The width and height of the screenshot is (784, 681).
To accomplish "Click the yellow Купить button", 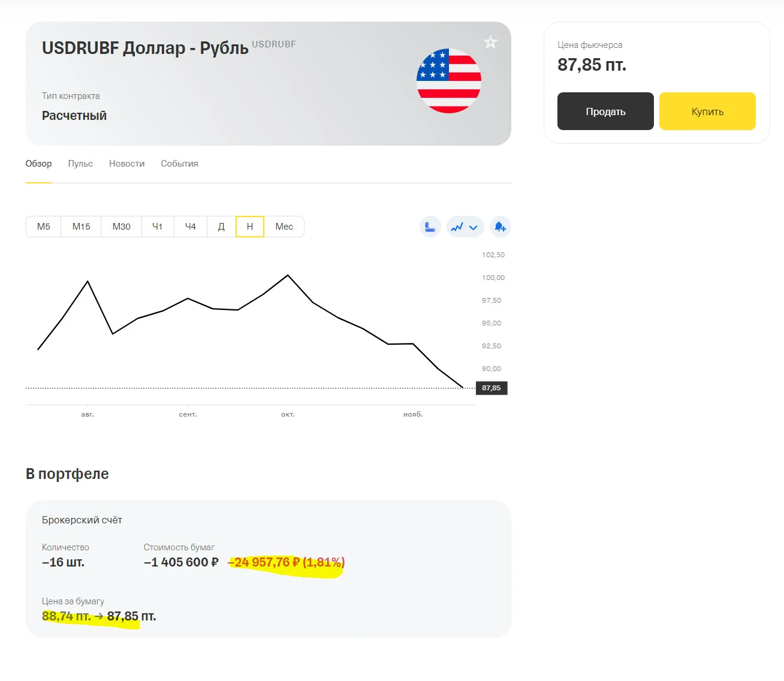I will 707,111.
